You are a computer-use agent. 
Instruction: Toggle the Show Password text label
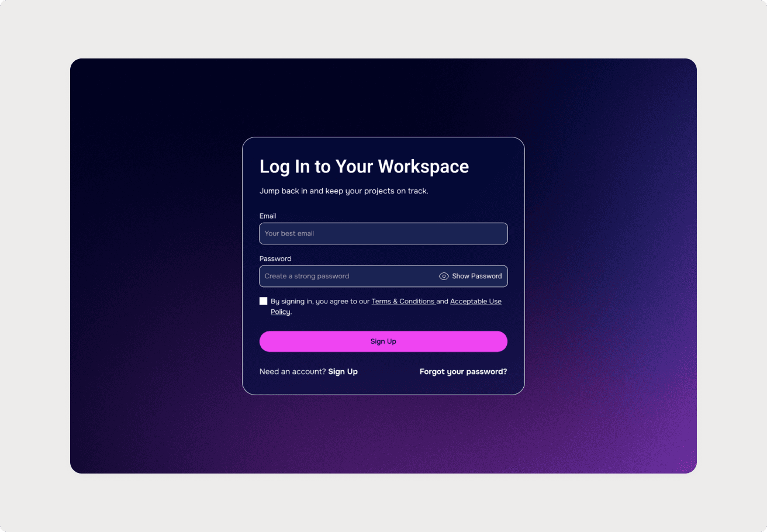477,277
